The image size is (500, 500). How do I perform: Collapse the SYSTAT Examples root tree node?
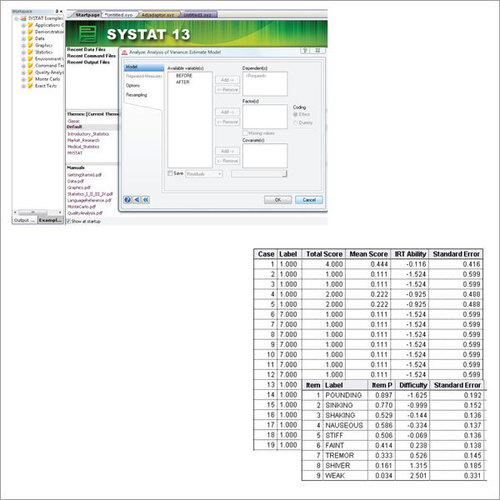click(x=16, y=19)
